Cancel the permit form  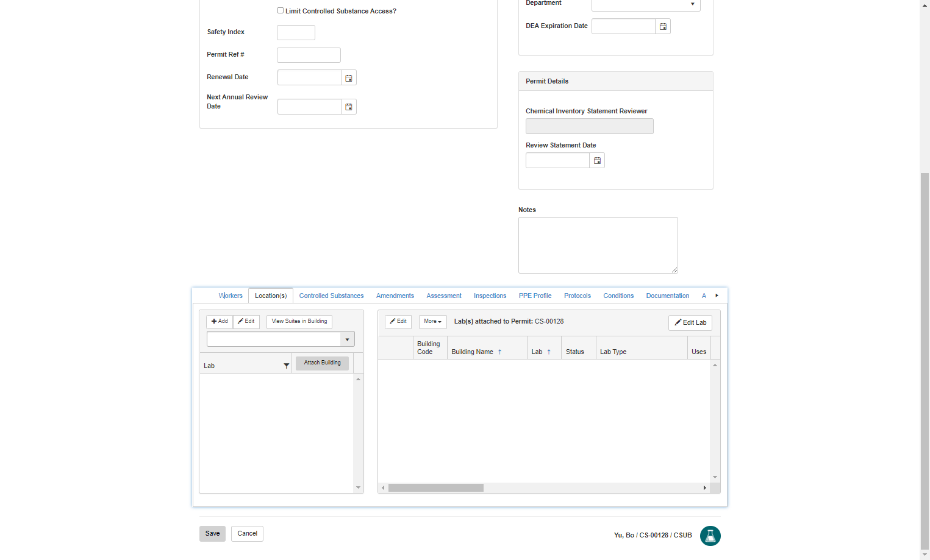(247, 534)
